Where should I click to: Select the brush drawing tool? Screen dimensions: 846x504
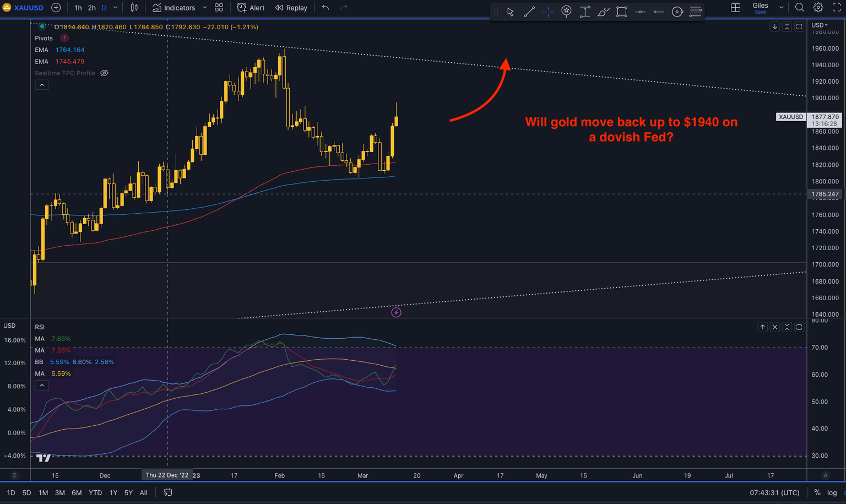[x=604, y=12]
